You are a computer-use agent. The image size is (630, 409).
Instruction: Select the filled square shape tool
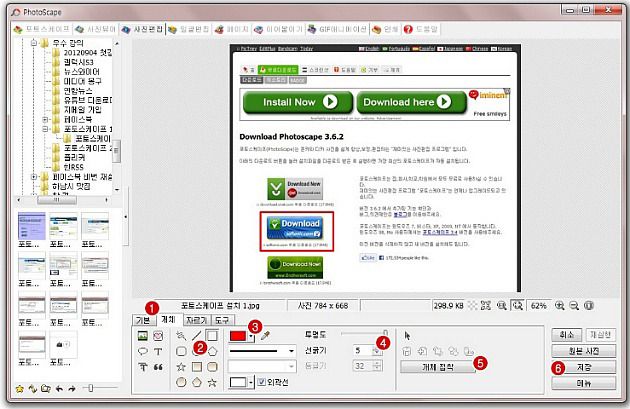[x=196, y=367]
